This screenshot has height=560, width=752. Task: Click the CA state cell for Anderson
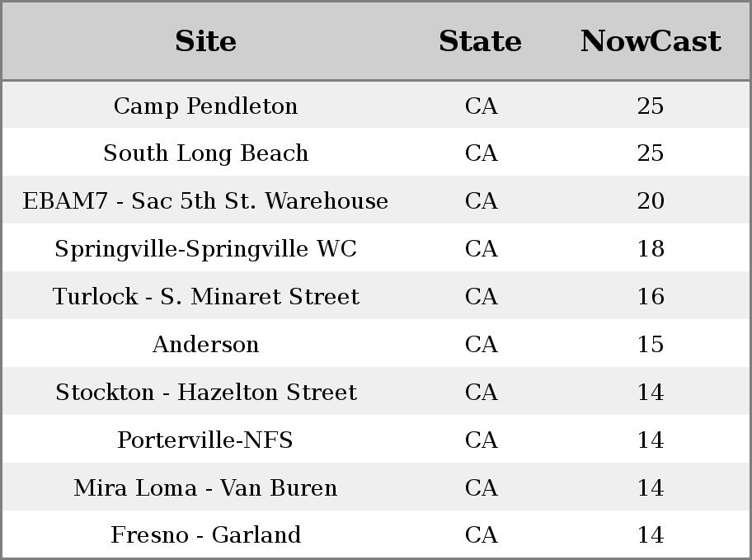point(481,344)
